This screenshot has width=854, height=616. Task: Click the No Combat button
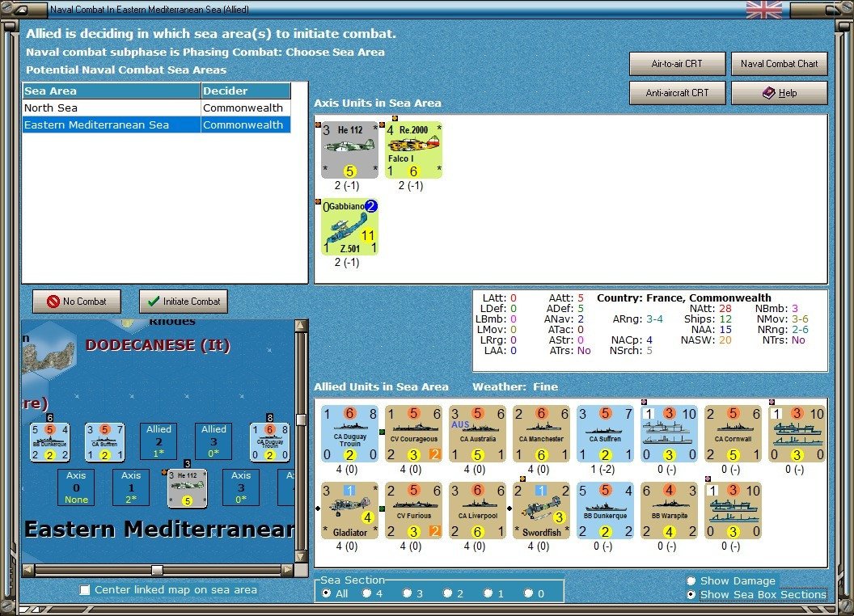(77, 302)
